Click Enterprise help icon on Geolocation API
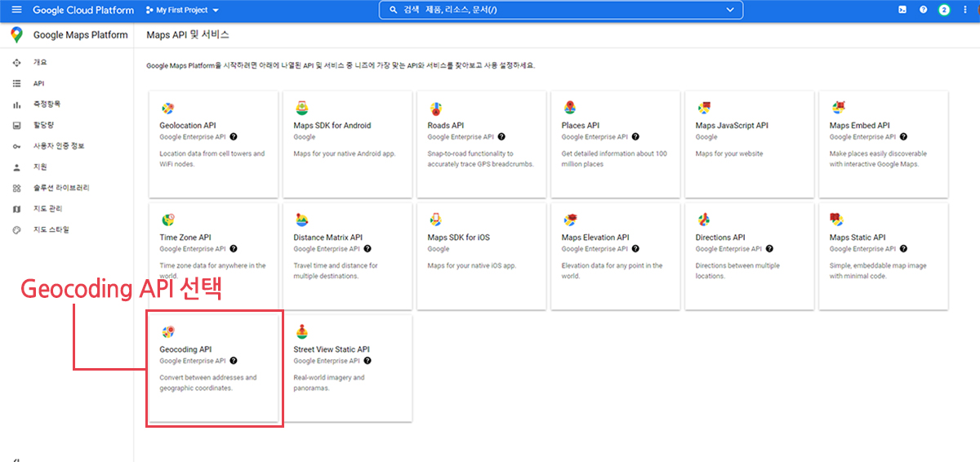980x462 pixels. pyautogui.click(x=234, y=137)
